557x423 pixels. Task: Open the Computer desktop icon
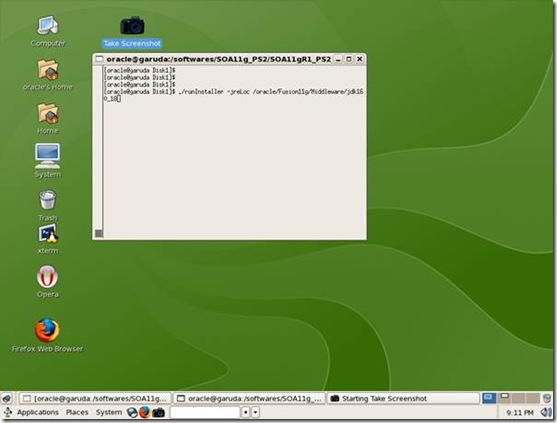point(48,31)
